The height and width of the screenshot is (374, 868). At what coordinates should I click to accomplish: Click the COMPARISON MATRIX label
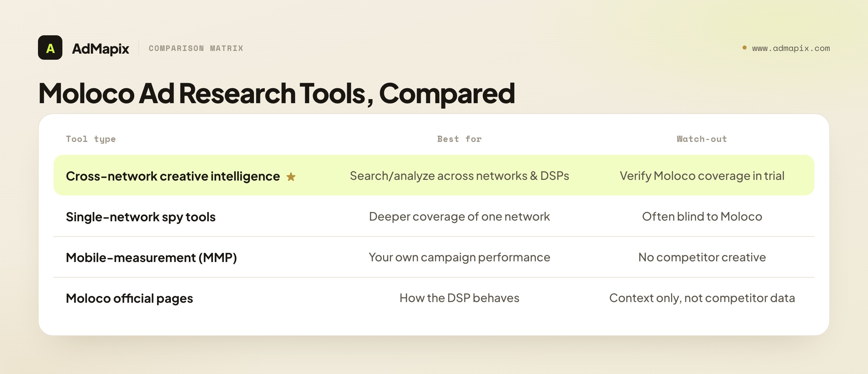pyautogui.click(x=196, y=48)
